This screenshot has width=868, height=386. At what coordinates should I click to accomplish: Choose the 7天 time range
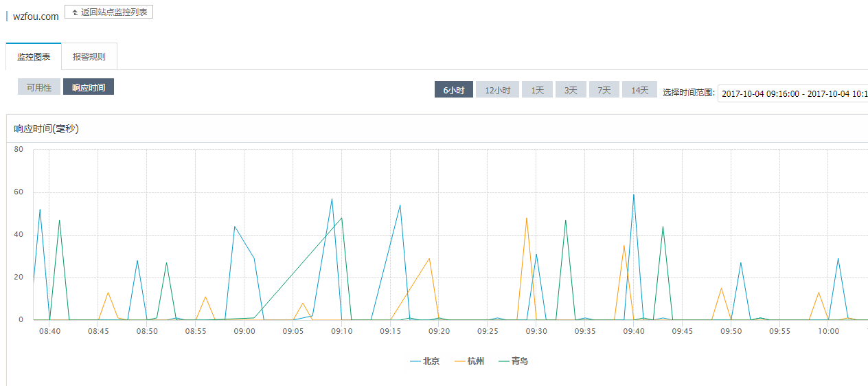[604, 90]
